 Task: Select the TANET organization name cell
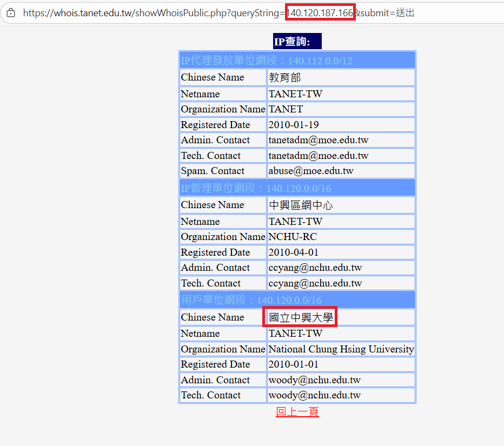(x=341, y=109)
